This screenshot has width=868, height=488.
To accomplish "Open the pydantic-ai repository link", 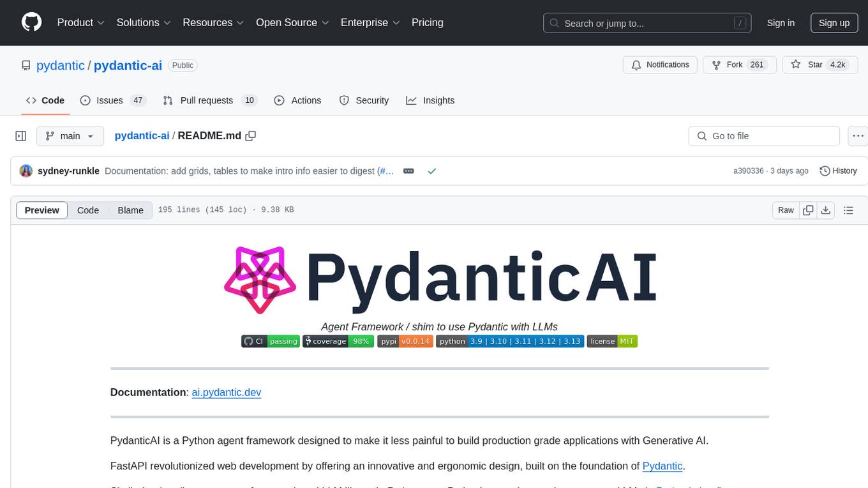I will click(128, 65).
